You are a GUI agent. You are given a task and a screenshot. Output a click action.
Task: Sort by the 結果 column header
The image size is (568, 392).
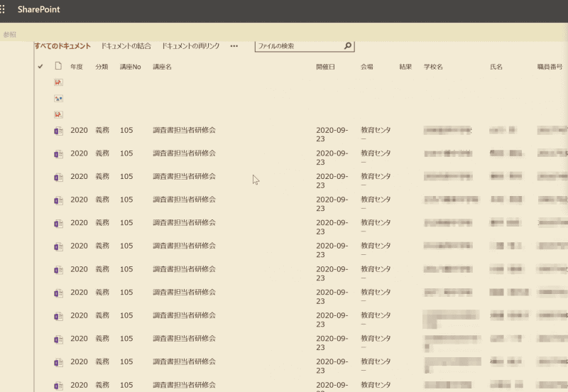coord(405,67)
